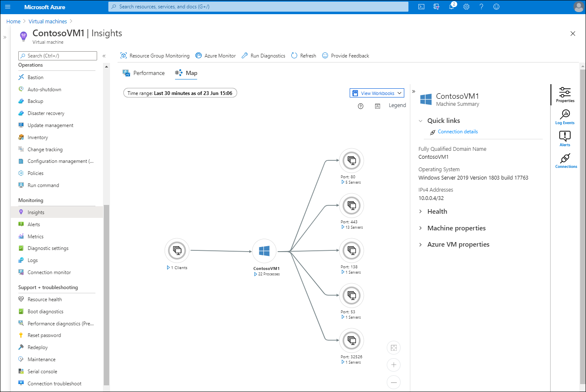The image size is (586, 392).
Task: Open the Directory and subscription filter
Action: click(x=436, y=7)
